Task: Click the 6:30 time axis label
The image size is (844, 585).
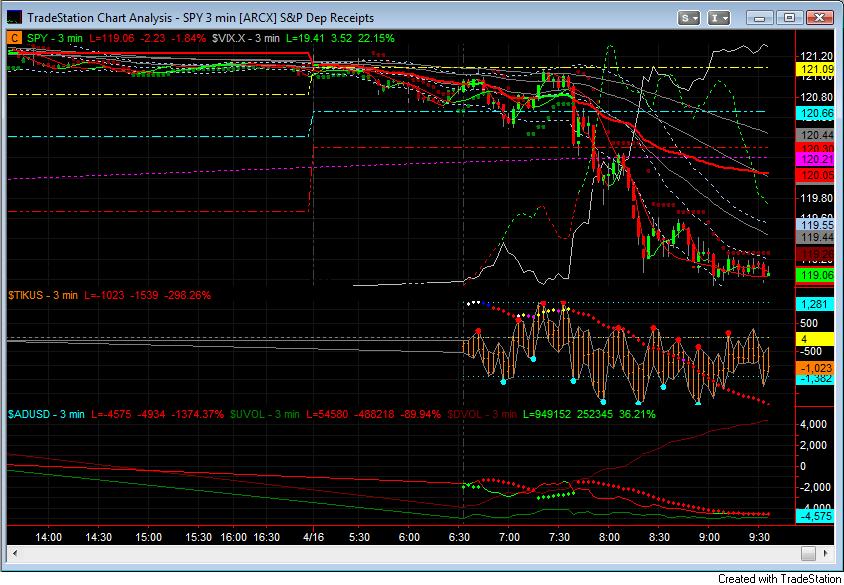Action: [459, 537]
